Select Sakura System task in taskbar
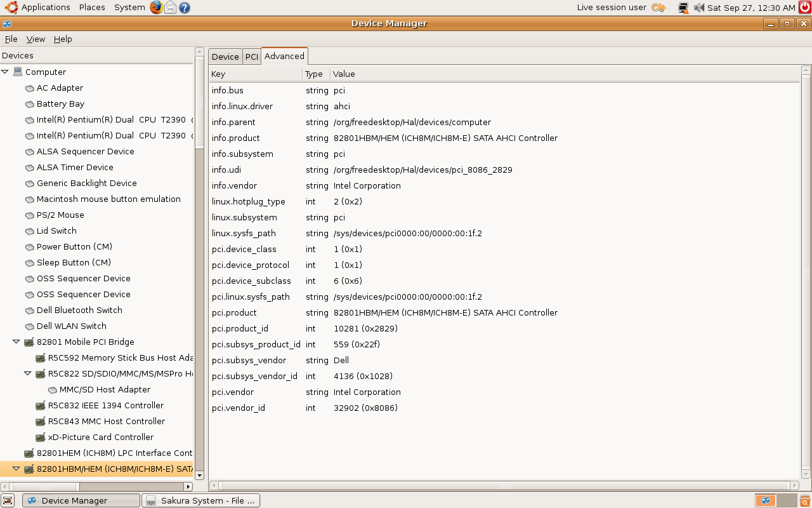This screenshot has width=812, height=508. click(x=201, y=500)
